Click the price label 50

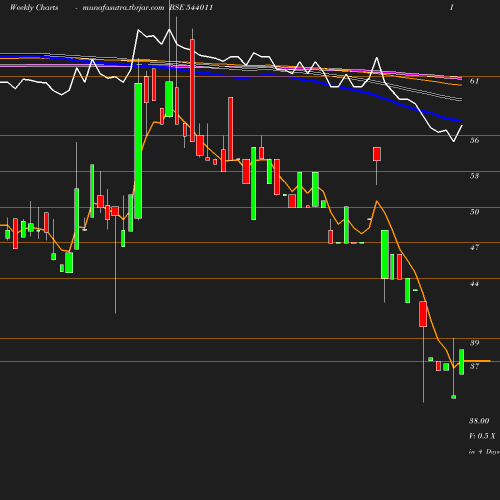pyautogui.click(x=474, y=212)
